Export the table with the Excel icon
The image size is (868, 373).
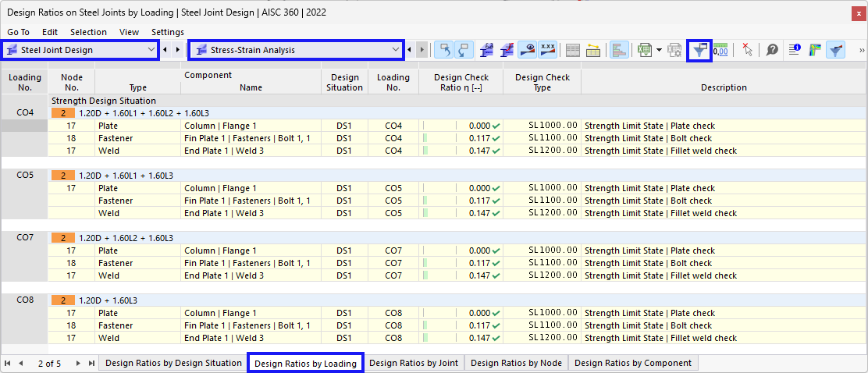click(644, 50)
